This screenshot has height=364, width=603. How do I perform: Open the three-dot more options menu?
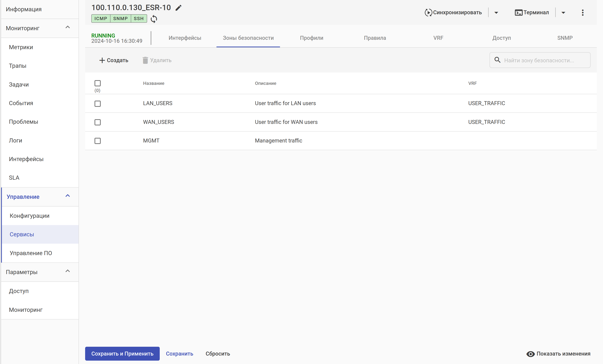pyautogui.click(x=583, y=12)
